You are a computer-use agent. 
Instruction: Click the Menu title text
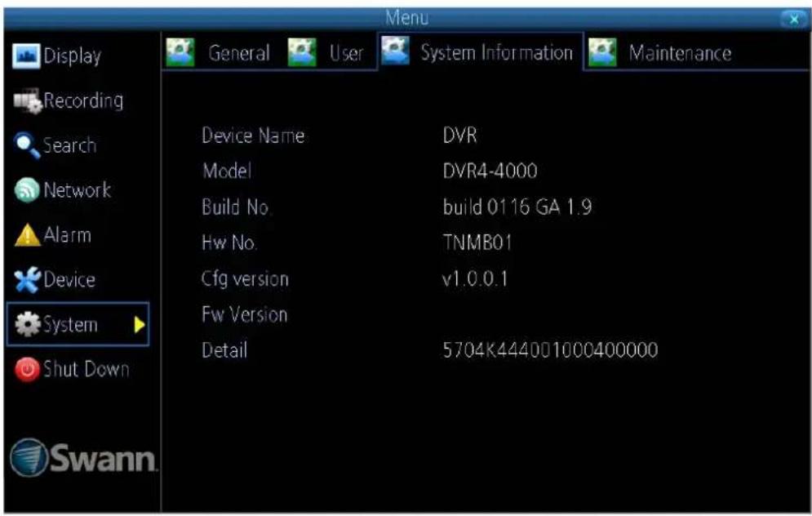coord(407,18)
